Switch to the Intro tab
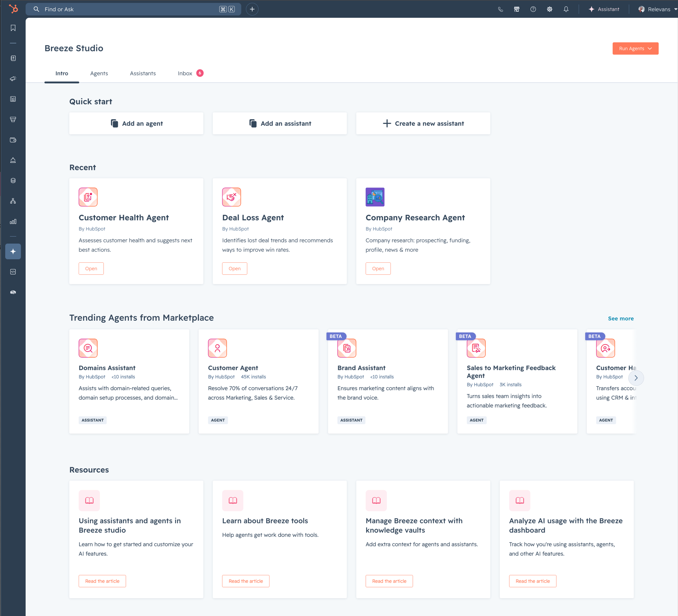The image size is (678, 616). point(62,73)
